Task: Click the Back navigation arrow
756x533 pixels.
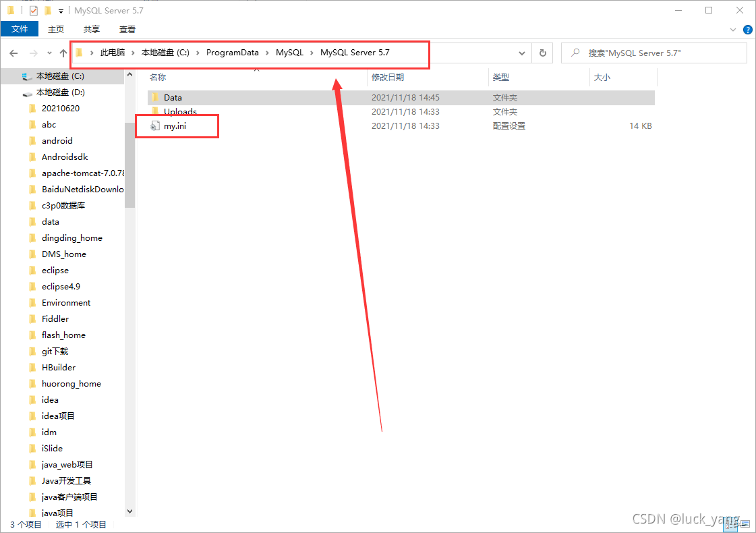Action: point(13,53)
